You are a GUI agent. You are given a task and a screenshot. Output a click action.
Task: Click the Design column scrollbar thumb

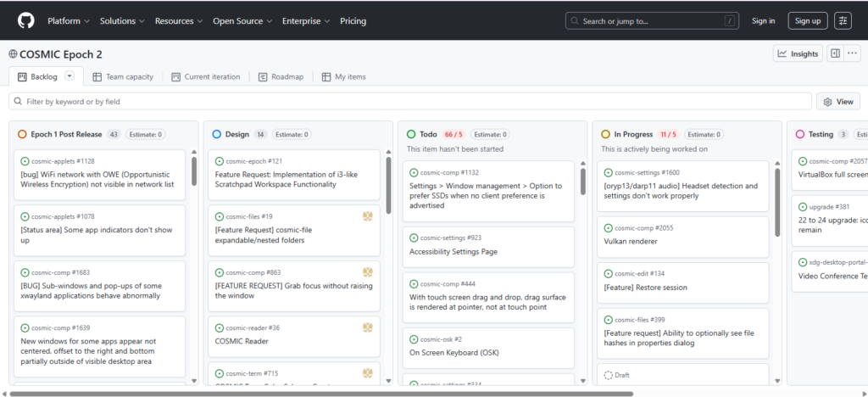[388, 186]
